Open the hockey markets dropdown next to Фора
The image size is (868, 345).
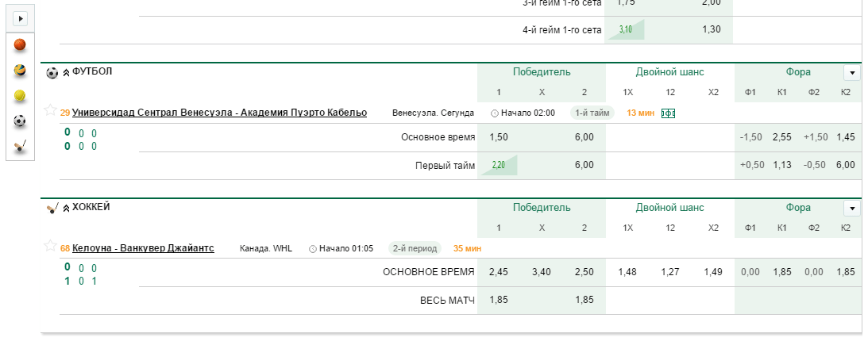click(x=851, y=209)
